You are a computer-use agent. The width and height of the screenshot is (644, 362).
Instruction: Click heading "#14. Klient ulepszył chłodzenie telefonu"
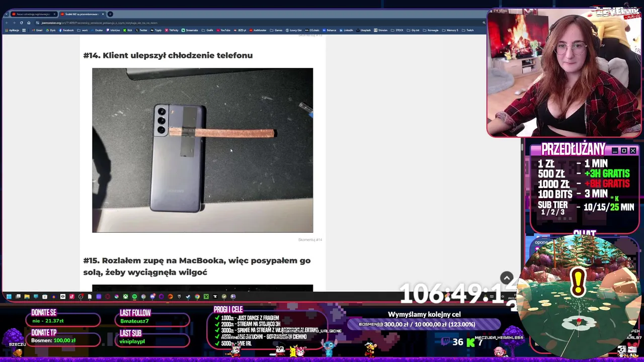(168, 55)
